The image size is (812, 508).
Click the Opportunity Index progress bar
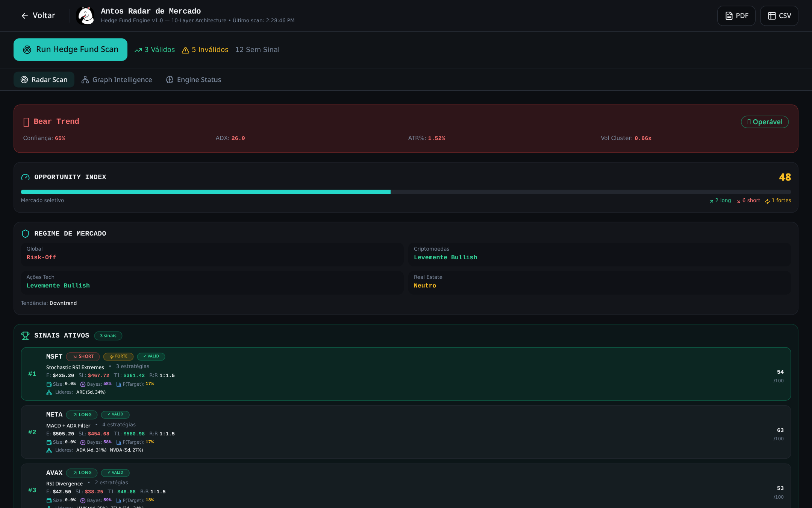[406, 192]
